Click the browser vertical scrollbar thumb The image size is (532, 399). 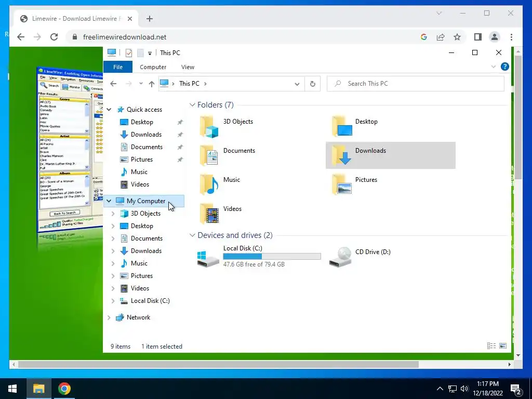(x=518, y=117)
